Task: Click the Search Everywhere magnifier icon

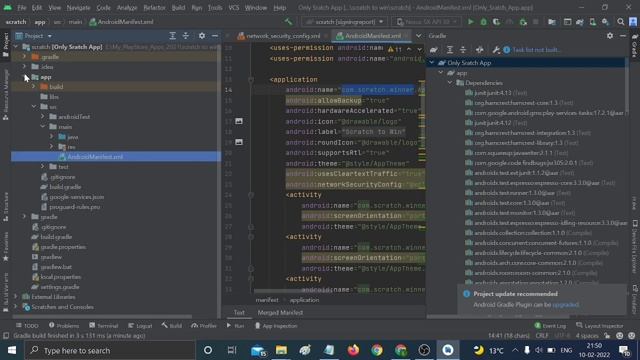Action: coord(620,22)
